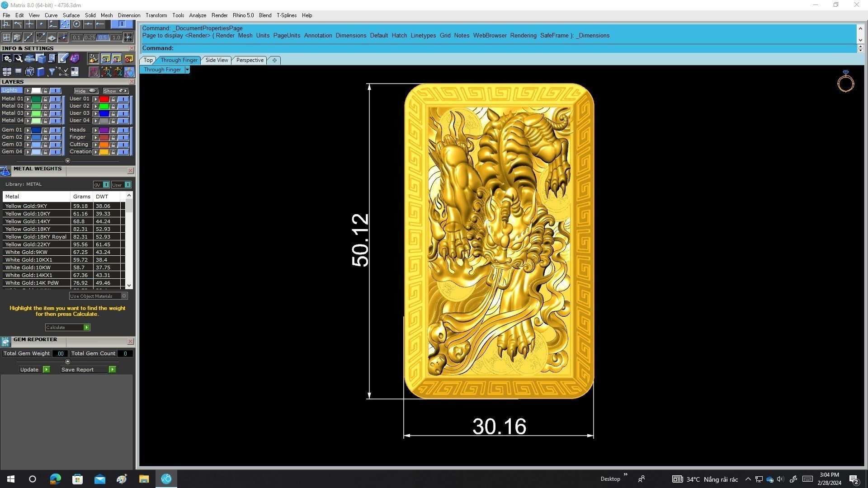
Task: Click the yellow record macro icon
Action: point(117,58)
